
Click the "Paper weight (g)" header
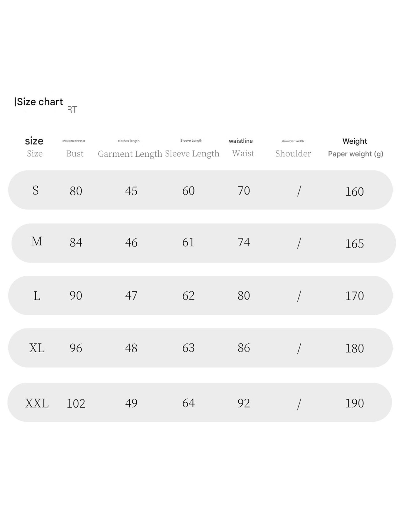(356, 154)
